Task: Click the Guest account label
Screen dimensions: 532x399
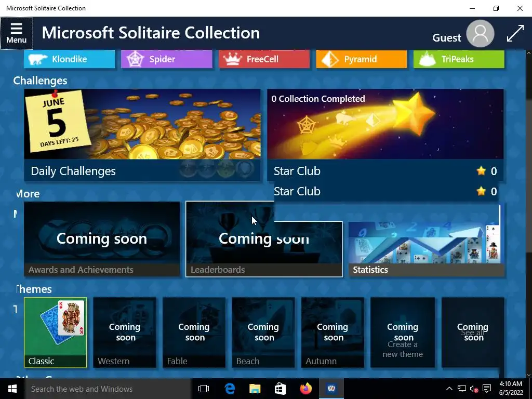Action: [x=446, y=37]
